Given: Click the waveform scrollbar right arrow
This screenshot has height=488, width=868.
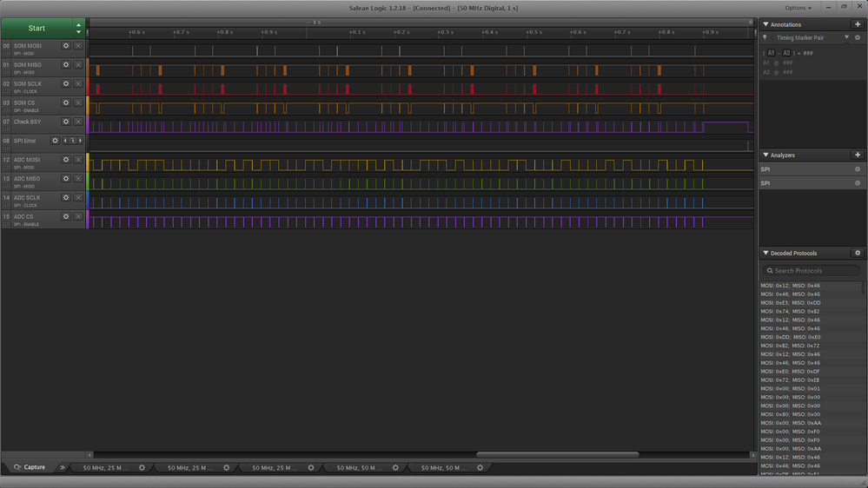Looking at the screenshot, I should pos(752,455).
